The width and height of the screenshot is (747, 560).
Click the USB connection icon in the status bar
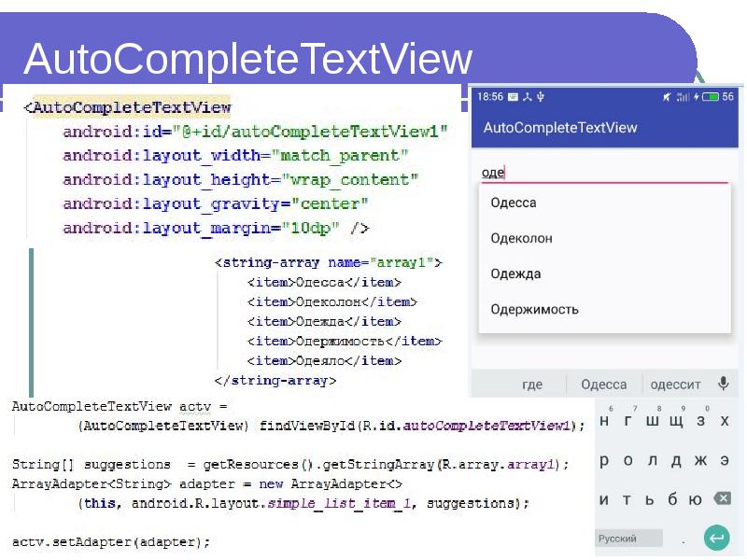(539, 96)
